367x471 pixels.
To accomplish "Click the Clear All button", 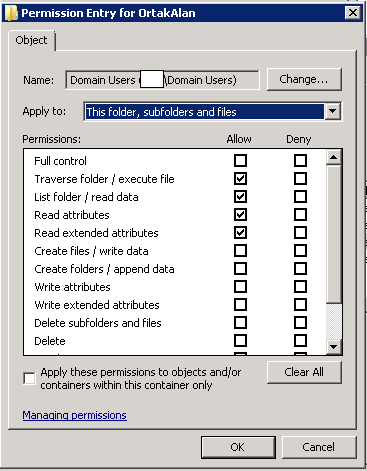I will pos(304,372).
